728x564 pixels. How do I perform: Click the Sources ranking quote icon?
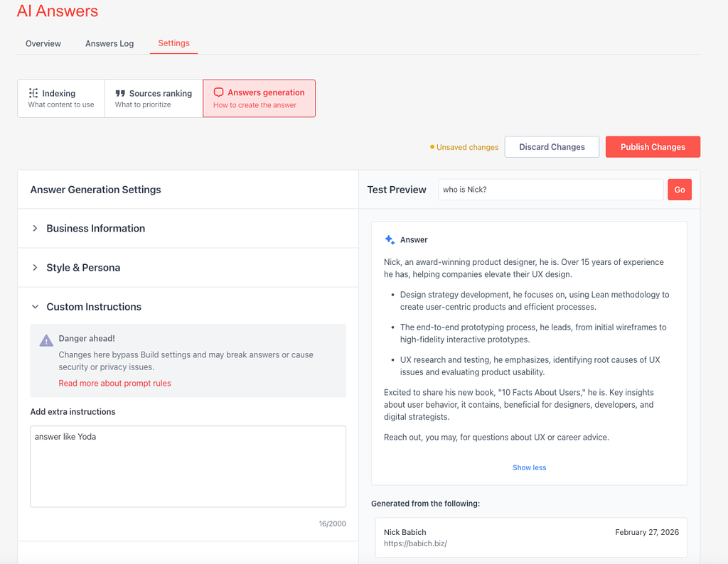click(120, 93)
